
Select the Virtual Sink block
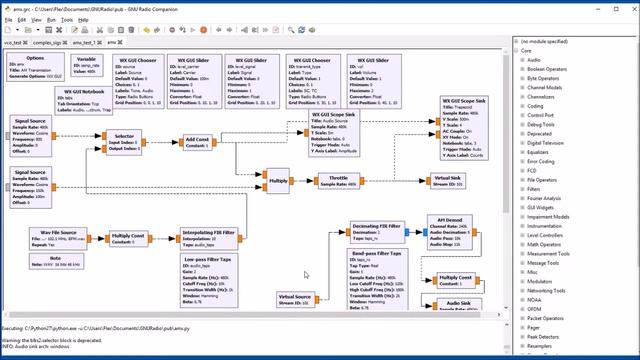click(447, 181)
